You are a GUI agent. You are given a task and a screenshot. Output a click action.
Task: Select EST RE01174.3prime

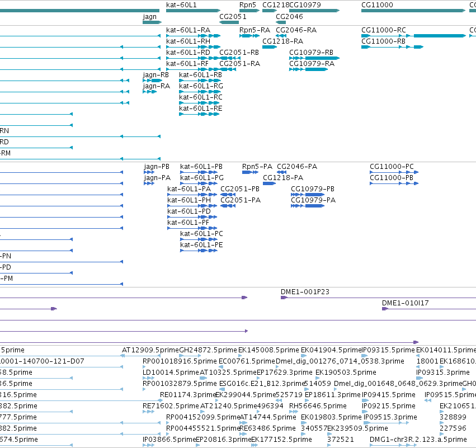[x=187, y=395]
